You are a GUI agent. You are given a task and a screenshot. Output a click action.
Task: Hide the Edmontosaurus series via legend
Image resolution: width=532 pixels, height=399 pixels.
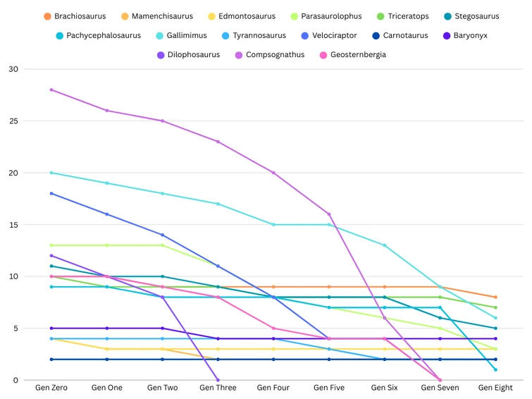pos(246,16)
